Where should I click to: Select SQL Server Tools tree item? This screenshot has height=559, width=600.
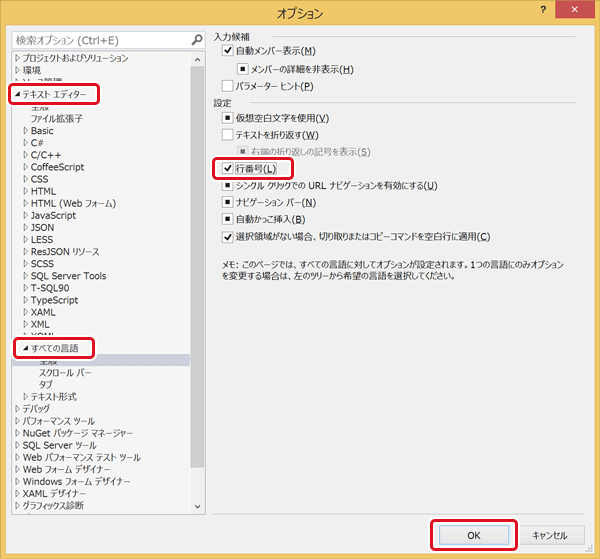coord(68,276)
